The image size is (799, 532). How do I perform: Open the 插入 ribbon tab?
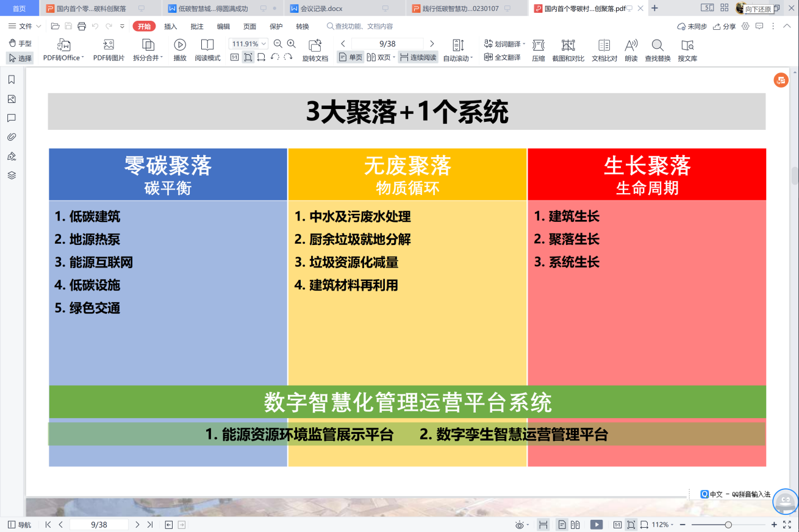coord(171,26)
